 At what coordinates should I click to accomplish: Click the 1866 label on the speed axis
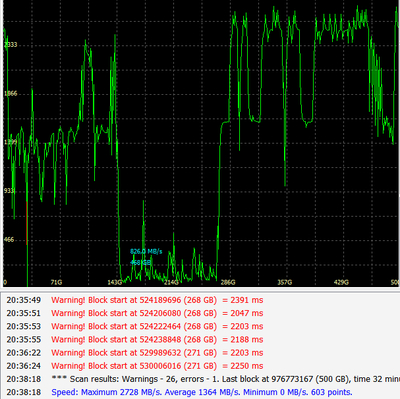[x=10, y=93]
